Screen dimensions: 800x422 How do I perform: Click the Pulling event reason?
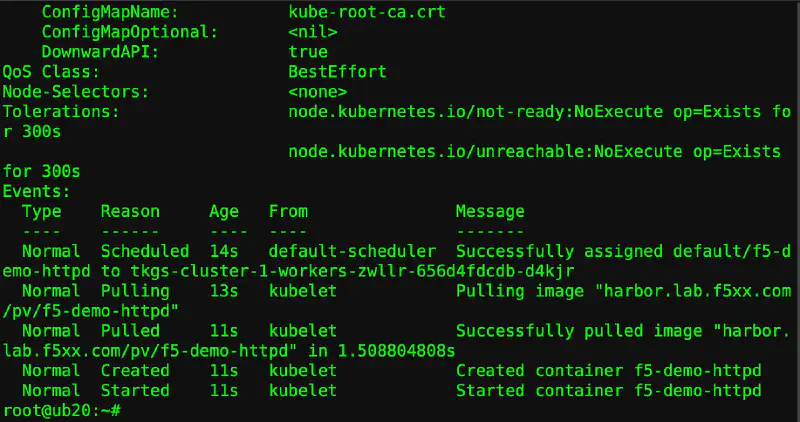pos(139,291)
